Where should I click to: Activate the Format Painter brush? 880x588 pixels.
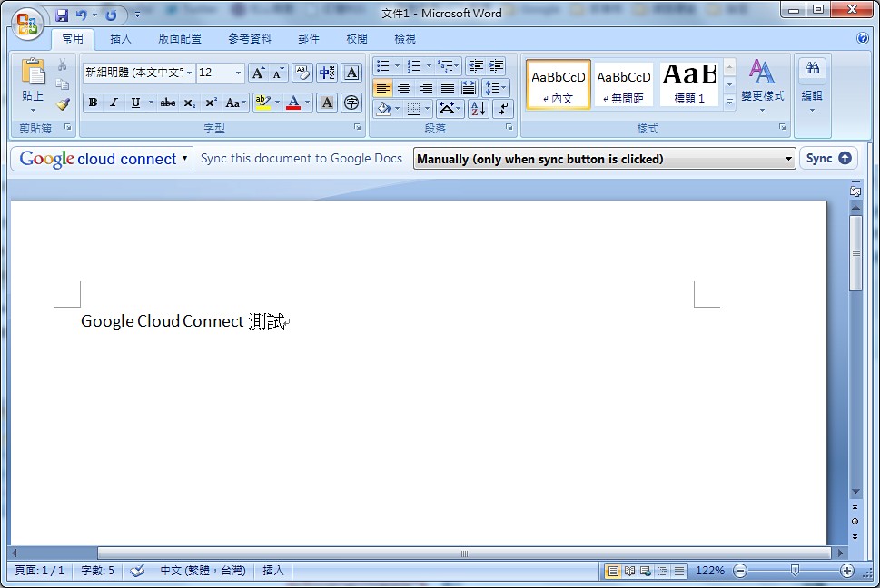(x=63, y=103)
